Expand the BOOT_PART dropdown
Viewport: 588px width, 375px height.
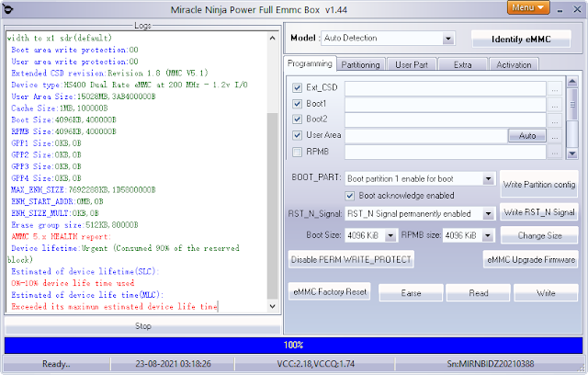(x=488, y=179)
